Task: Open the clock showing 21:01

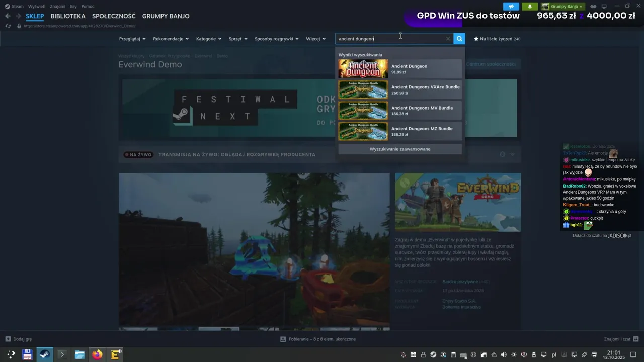Action: point(614,354)
